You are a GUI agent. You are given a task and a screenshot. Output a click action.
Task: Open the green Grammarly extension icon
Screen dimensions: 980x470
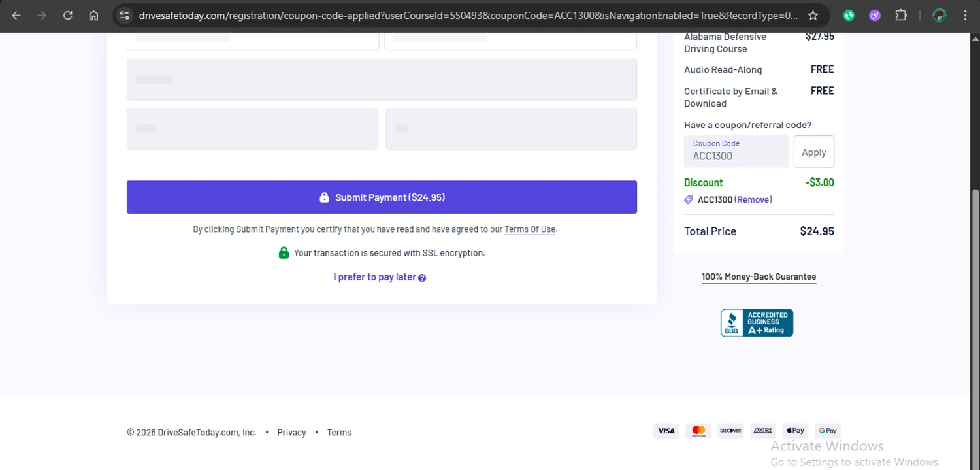tap(849, 16)
